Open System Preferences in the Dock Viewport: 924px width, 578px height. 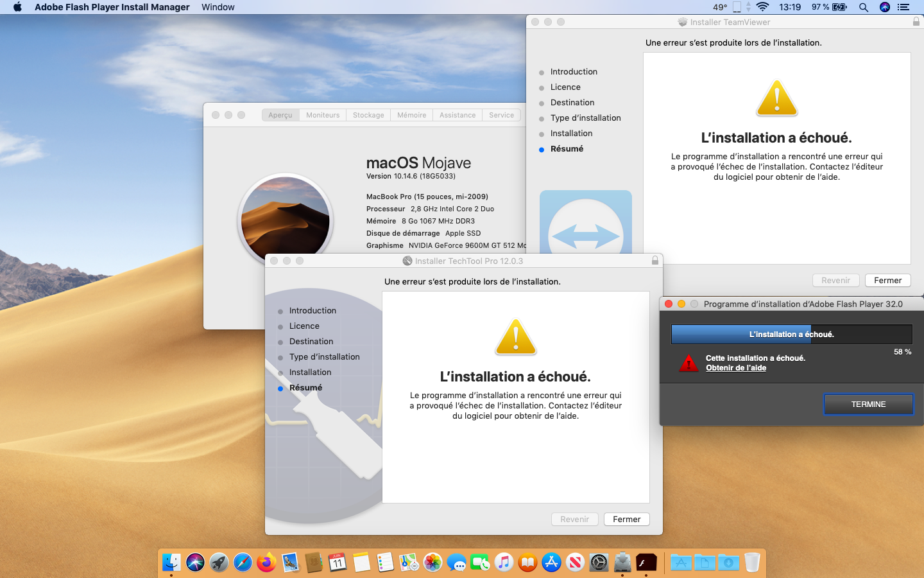tap(599, 563)
